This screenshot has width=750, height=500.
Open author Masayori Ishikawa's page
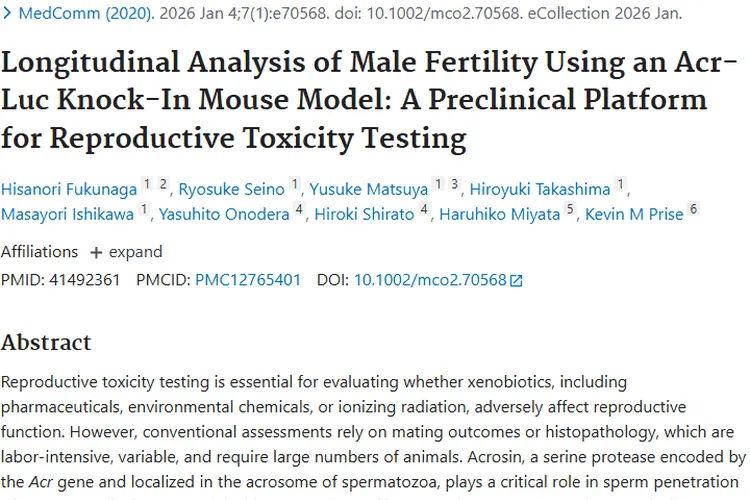[x=67, y=214]
